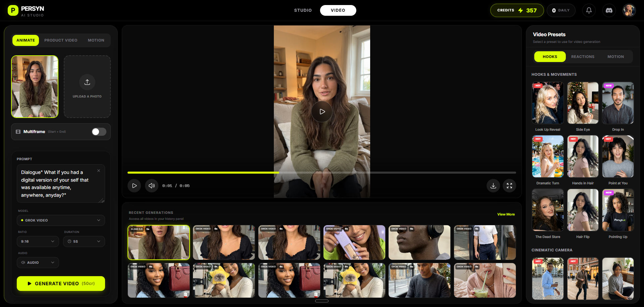Select the uploaded woman photo thumbnail

(35, 86)
